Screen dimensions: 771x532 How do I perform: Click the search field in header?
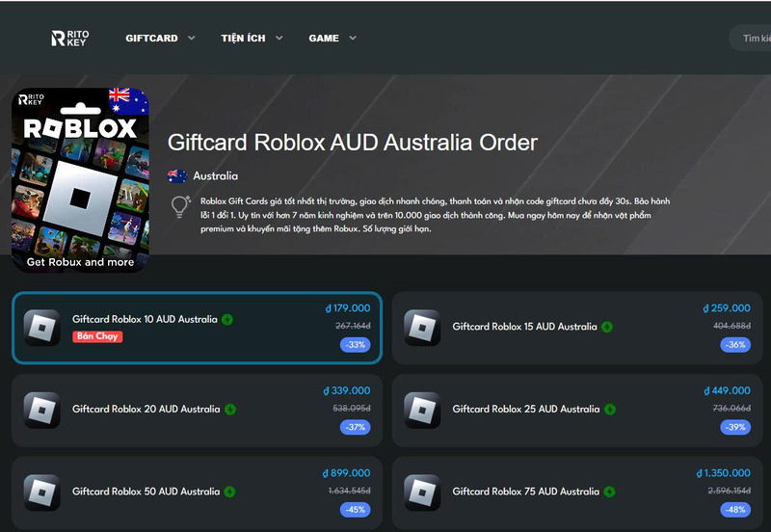click(750, 38)
